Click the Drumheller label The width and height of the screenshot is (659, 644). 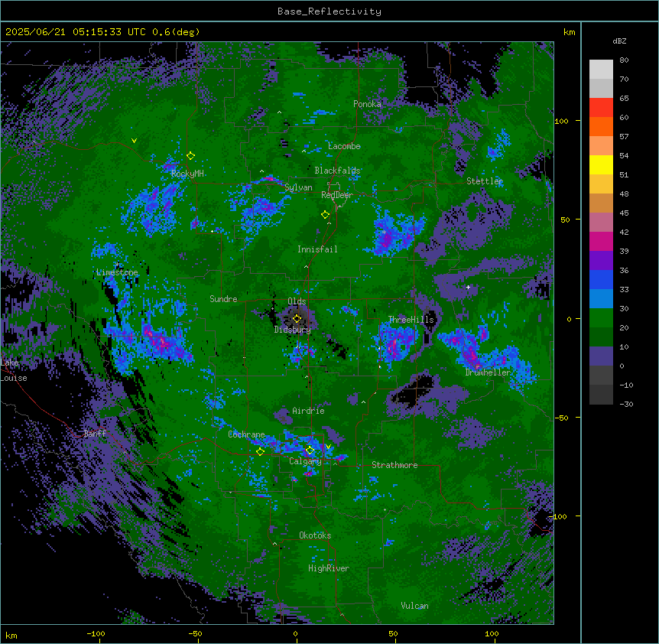tap(488, 372)
